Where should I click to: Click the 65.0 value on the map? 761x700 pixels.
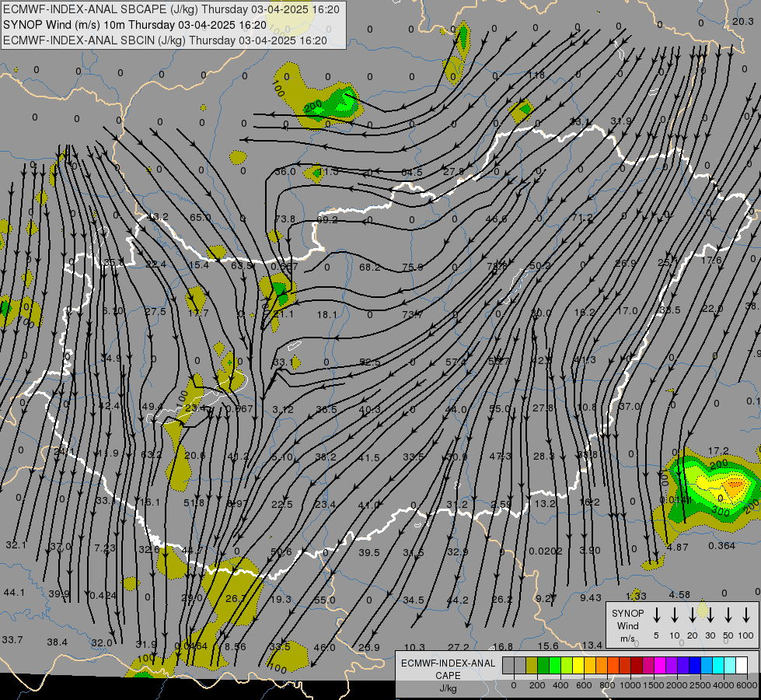[201, 217]
